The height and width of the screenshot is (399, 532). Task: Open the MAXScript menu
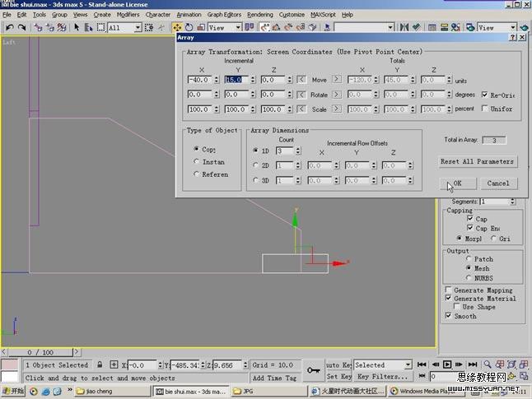[323, 15]
